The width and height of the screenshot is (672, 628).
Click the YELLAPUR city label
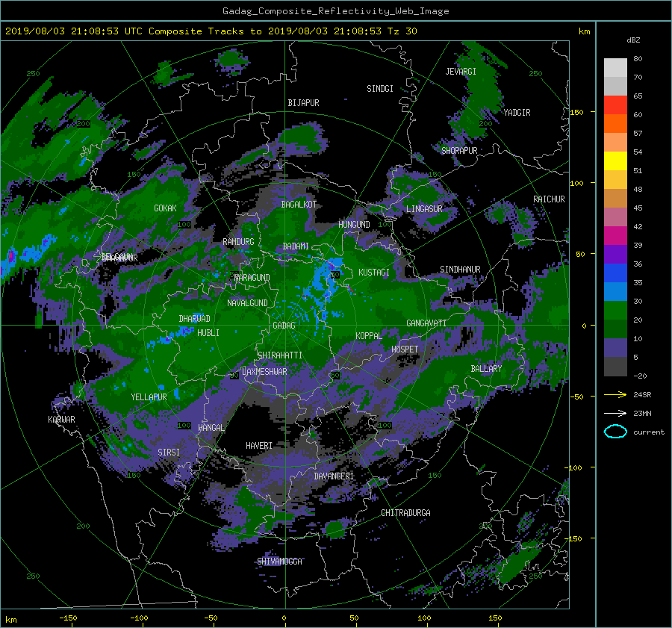[x=149, y=397]
